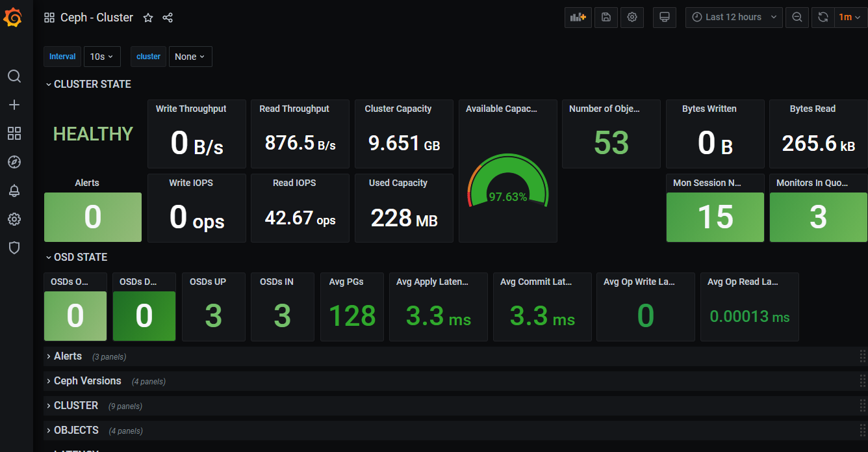Viewport: 868px width, 452px height.
Task: Add a new panel to the dashboard
Action: pyautogui.click(x=578, y=18)
